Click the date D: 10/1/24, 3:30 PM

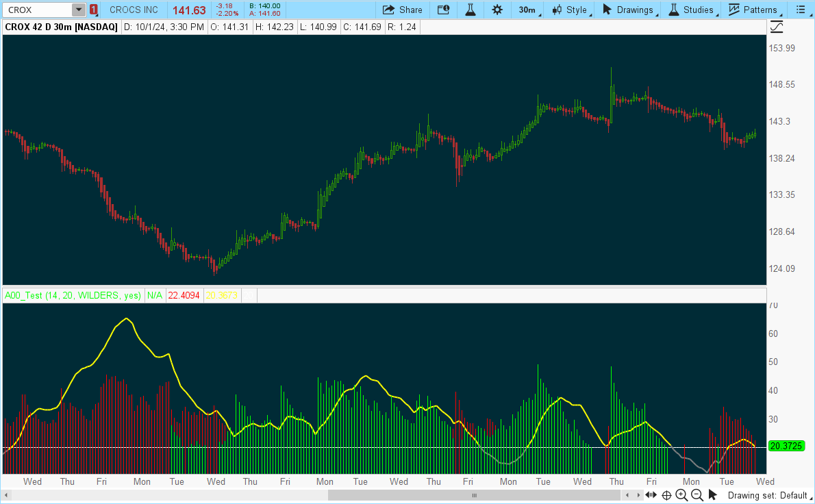click(x=164, y=27)
